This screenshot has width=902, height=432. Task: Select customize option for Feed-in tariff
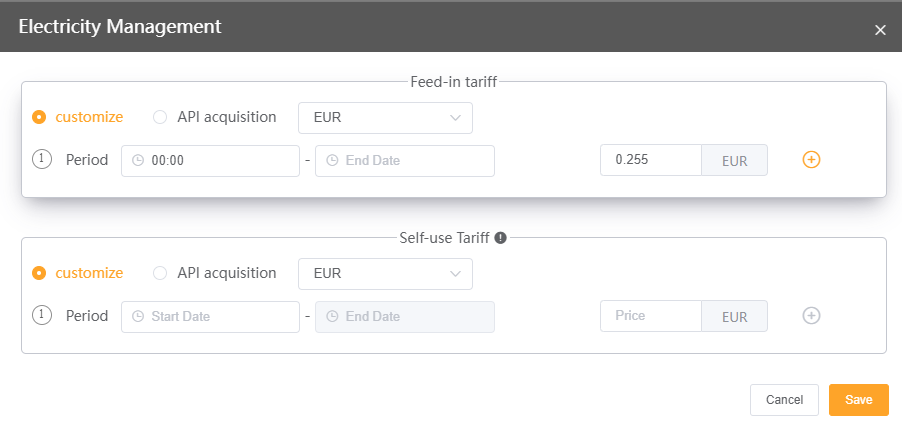[40, 117]
